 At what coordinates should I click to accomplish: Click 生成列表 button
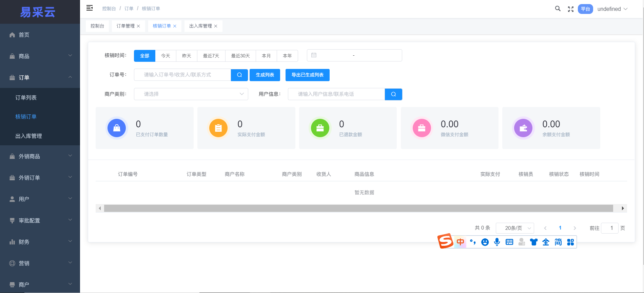[x=265, y=75]
